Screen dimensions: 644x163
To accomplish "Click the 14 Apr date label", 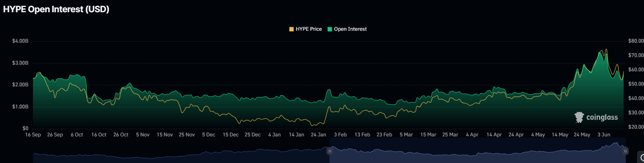I will click(x=494, y=135).
